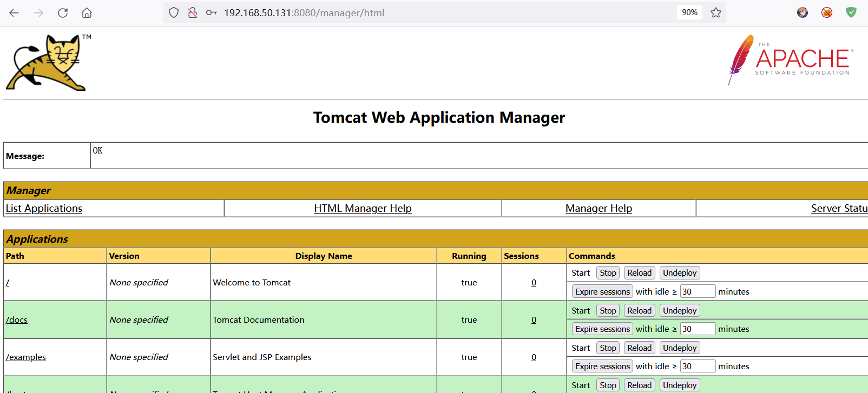Expire sessions for the /examples application
This screenshot has width=868, height=393.
(602, 366)
